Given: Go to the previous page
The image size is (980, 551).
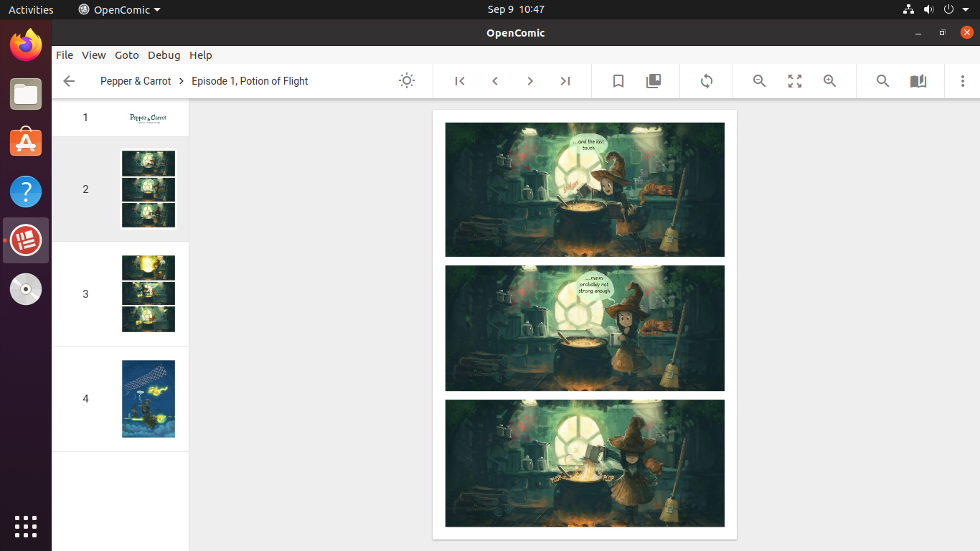Looking at the screenshot, I should (x=495, y=81).
